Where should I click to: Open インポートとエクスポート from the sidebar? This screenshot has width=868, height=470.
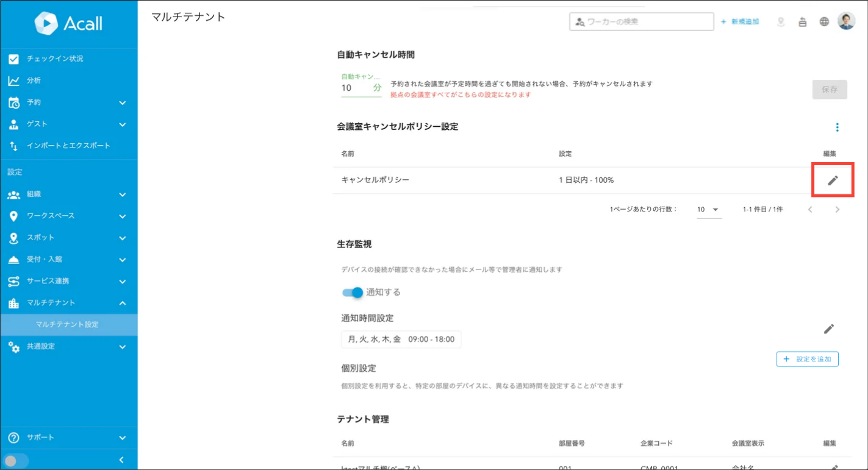pos(67,145)
